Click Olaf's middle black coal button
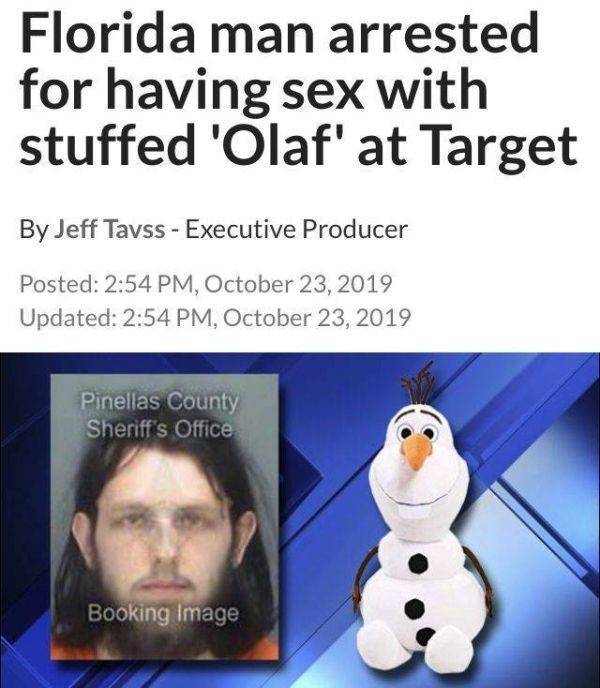The width and height of the screenshot is (600, 688). point(415,609)
